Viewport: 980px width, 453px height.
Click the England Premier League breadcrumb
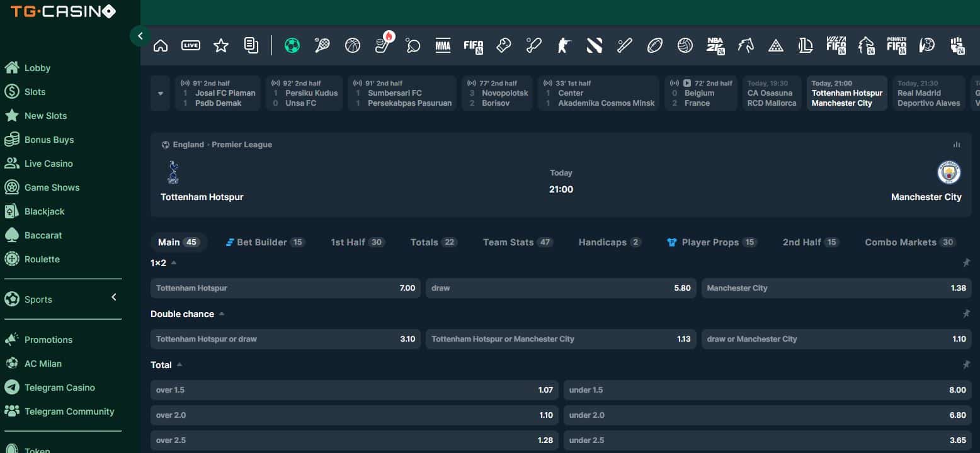point(217,145)
